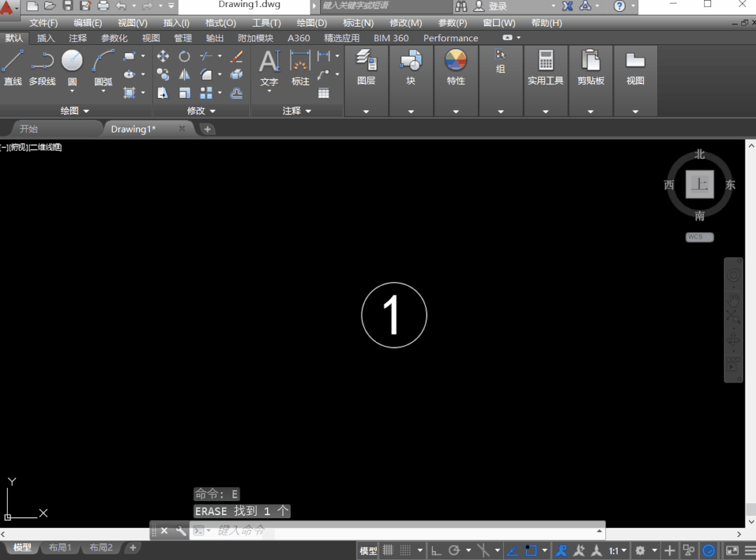Open the 格式(O) menu

[x=220, y=22]
